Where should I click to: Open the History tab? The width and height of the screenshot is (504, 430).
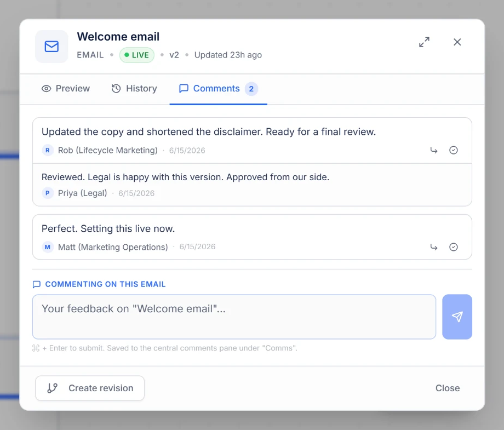click(x=134, y=88)
